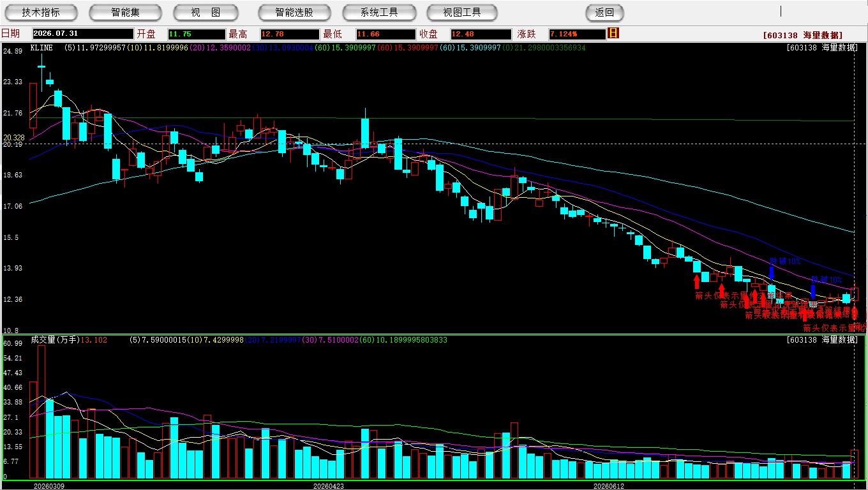Click the 24.89 top price axis label
Screen dimensions: 868x490
(x=13, y=51)
